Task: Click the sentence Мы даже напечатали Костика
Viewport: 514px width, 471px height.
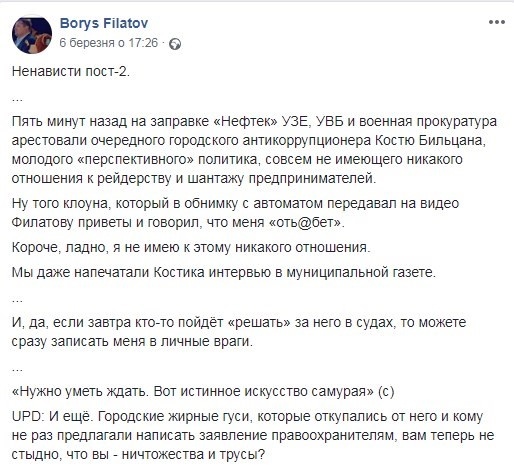Action: pyautogui.click(x=224, y=273)
